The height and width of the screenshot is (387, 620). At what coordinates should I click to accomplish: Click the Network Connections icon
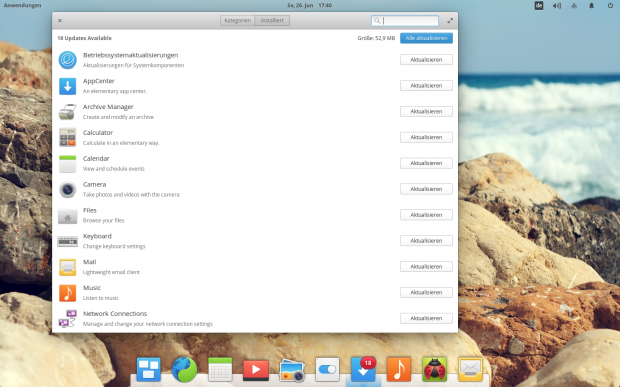tap(68, 319)
